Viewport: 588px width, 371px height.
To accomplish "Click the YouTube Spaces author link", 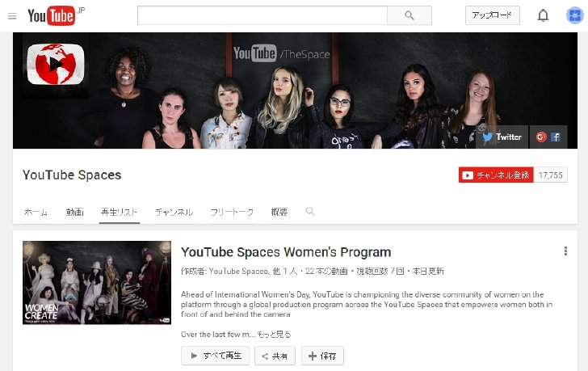I will pyautogui.click(x=238, y=272).
